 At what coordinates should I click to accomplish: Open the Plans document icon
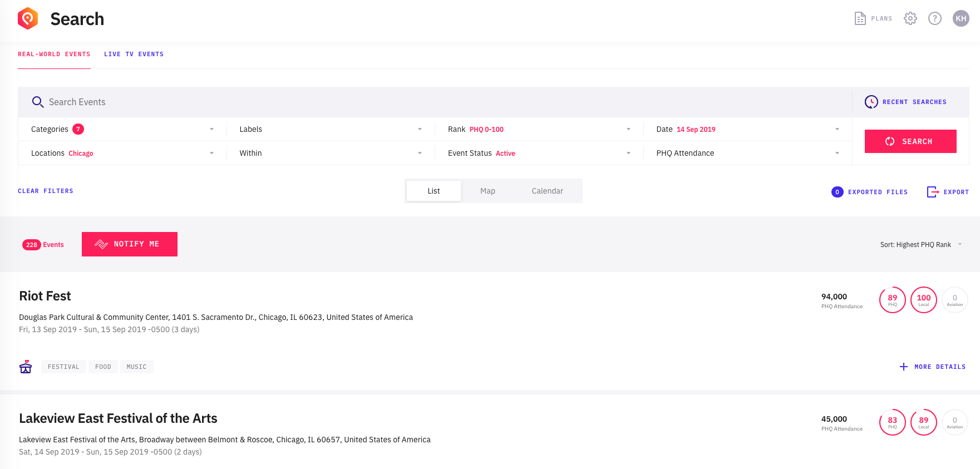coord(860,18)
